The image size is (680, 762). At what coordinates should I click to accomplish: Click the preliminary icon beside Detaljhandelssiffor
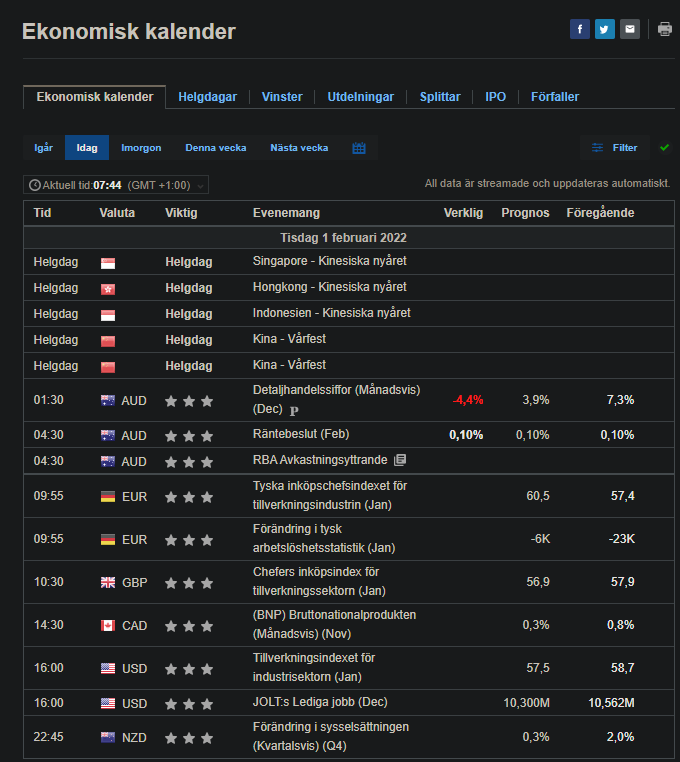tap(294, 411)
